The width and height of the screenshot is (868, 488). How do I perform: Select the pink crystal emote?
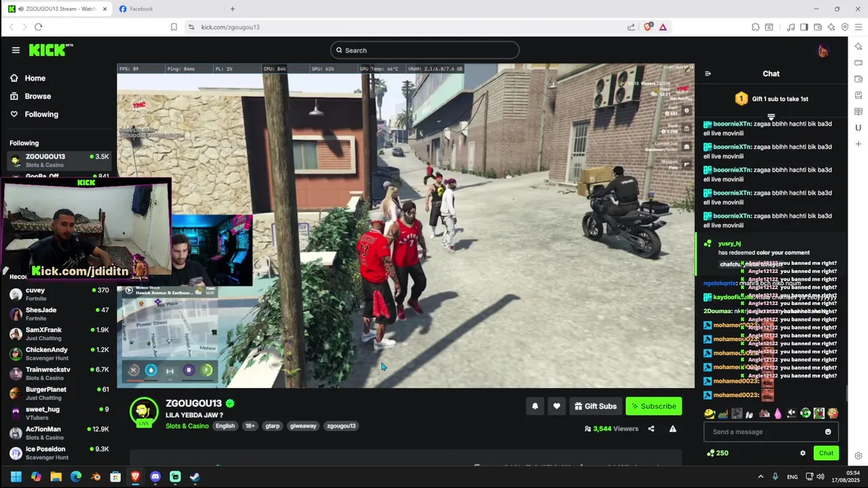(778, 413)
